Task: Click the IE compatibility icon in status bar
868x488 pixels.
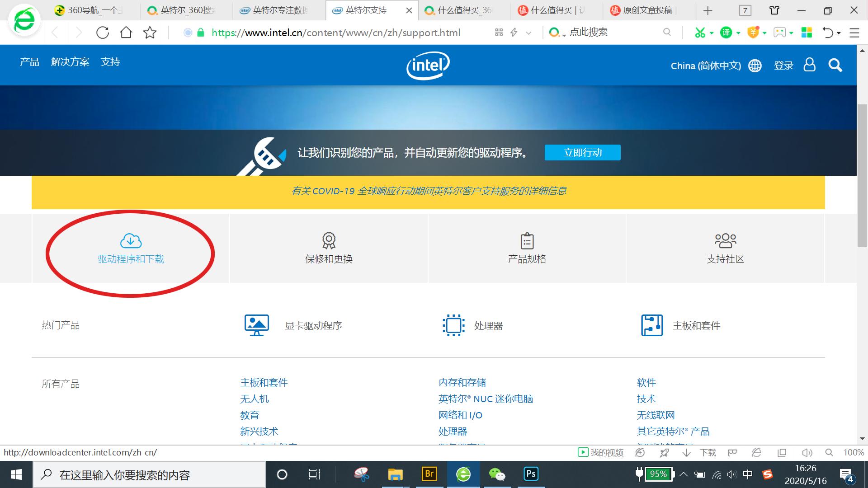Action: [756, 452]
